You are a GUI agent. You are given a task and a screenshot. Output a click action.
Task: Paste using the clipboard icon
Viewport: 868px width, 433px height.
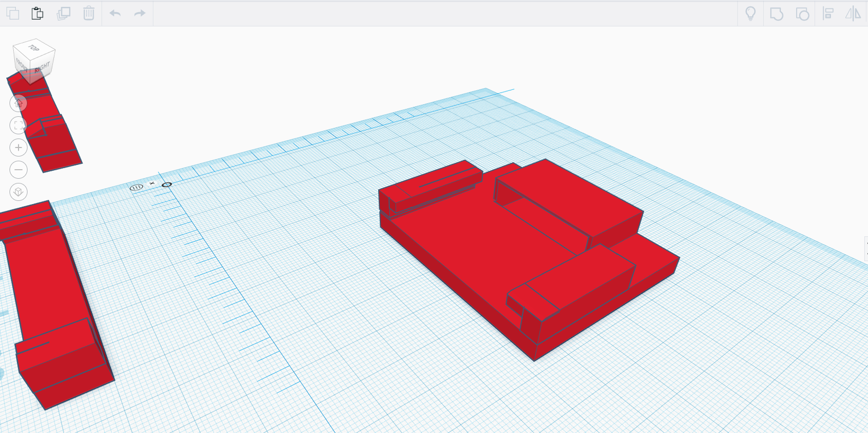(38, 13)
